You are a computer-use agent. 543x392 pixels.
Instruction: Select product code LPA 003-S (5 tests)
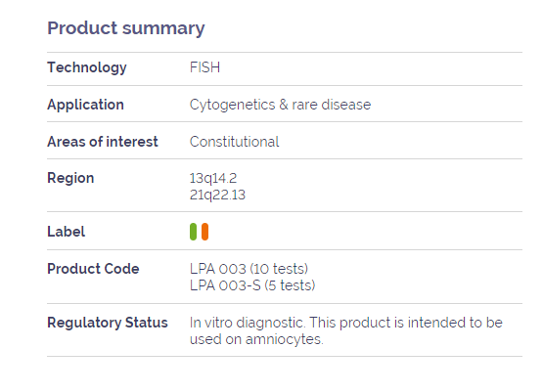(x=252, y=285)
